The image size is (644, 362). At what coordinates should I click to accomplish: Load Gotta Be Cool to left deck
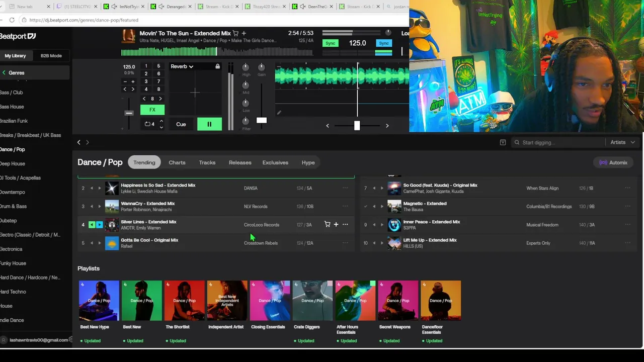(x=92, y=243)
